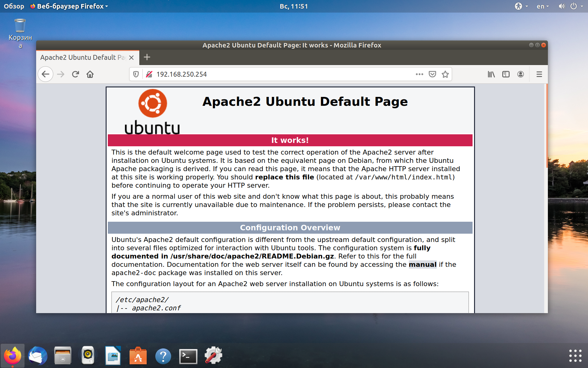Click the page's vertical scrollbar
Screen dimensions: 588x368
(547, 126)
